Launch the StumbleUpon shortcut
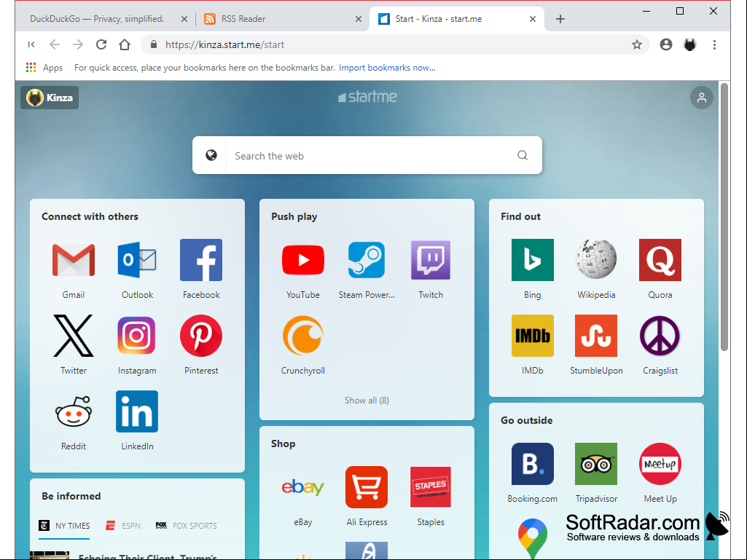The image size is (747, 560). (596, 336)
